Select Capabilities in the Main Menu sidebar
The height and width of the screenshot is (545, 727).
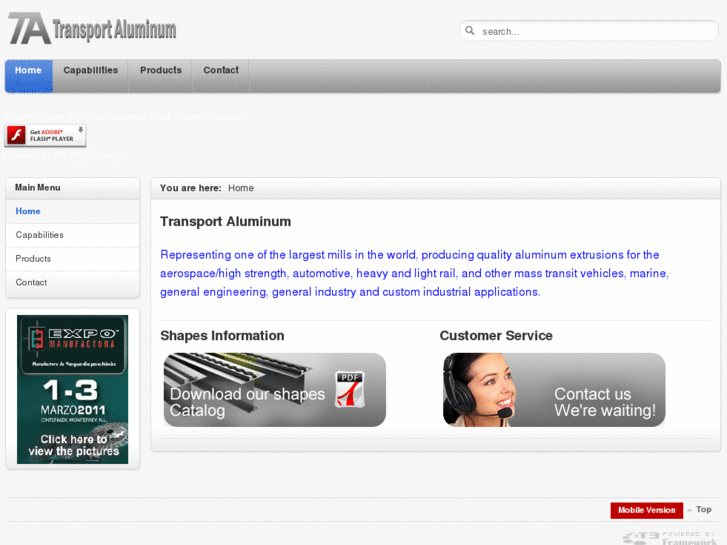click(73, 235)
